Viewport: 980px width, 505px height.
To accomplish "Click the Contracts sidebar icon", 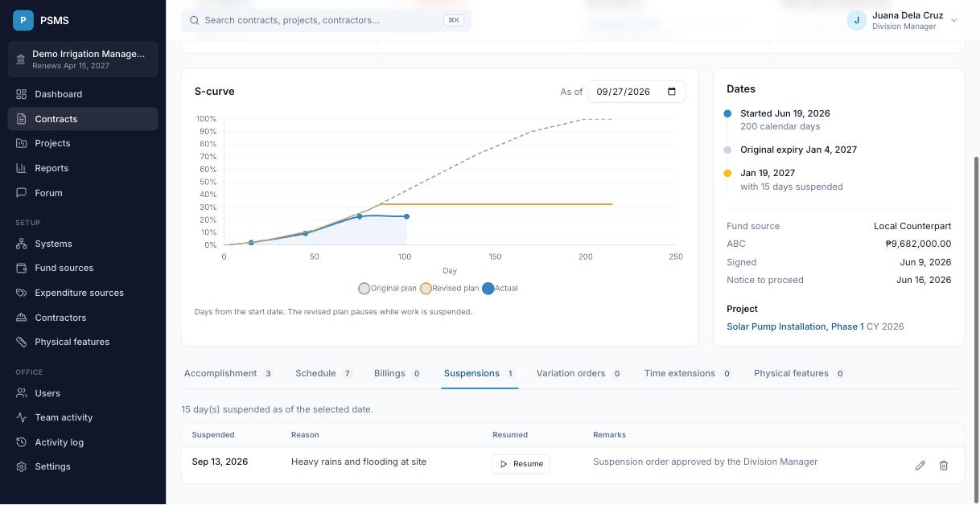I will (22, 119).
